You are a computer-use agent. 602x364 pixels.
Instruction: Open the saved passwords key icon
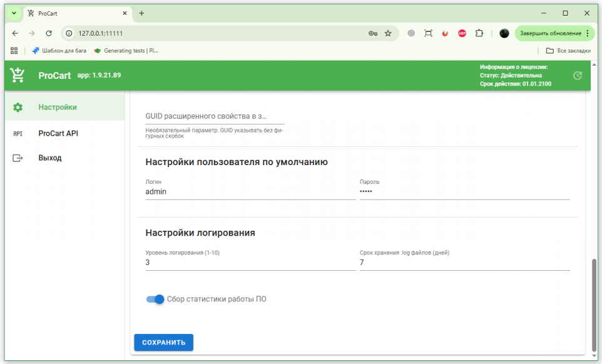pos(373,33)
